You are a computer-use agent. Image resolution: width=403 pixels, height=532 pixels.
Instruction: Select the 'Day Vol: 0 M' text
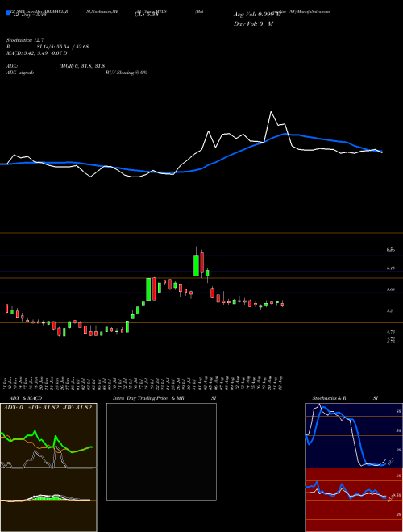pyautogui.click(x=253, y=23)
